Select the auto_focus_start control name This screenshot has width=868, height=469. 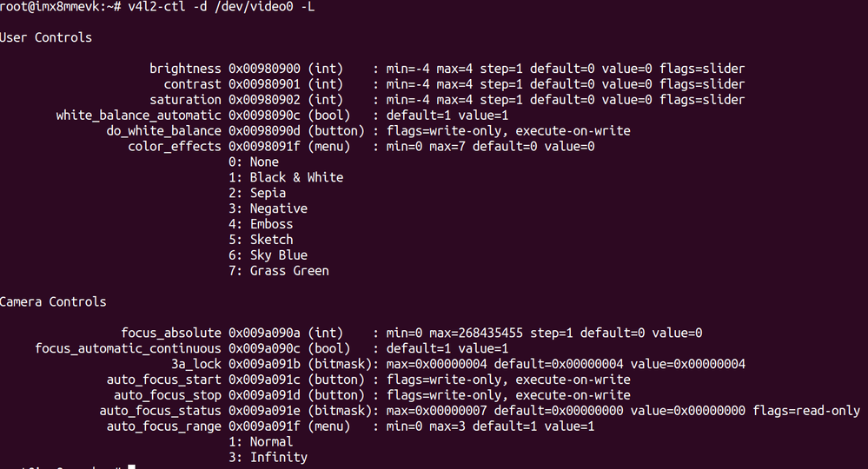click(163, 380)
